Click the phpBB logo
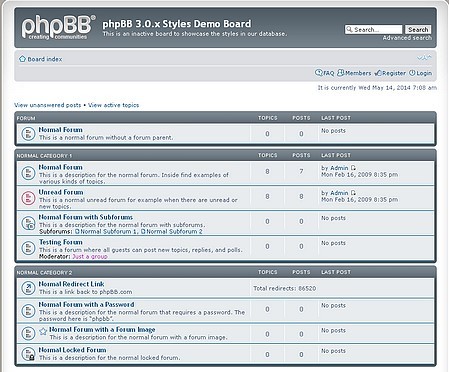The height and width of the screenshot is (372, 449). click(58, 27)
